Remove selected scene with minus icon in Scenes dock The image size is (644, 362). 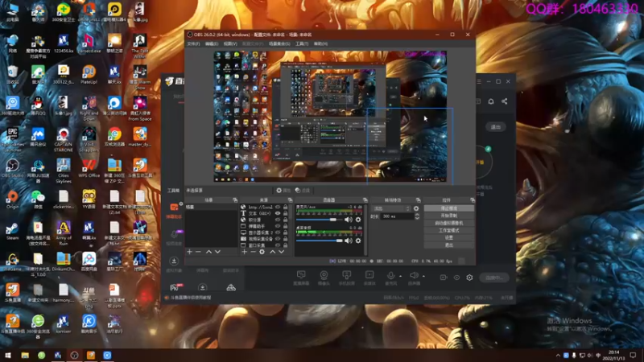(198, 252)
